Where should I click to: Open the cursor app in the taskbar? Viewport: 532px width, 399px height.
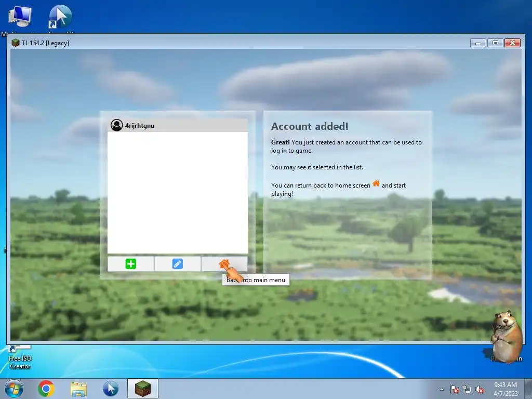pyautogui.click(x=111, y=389)
